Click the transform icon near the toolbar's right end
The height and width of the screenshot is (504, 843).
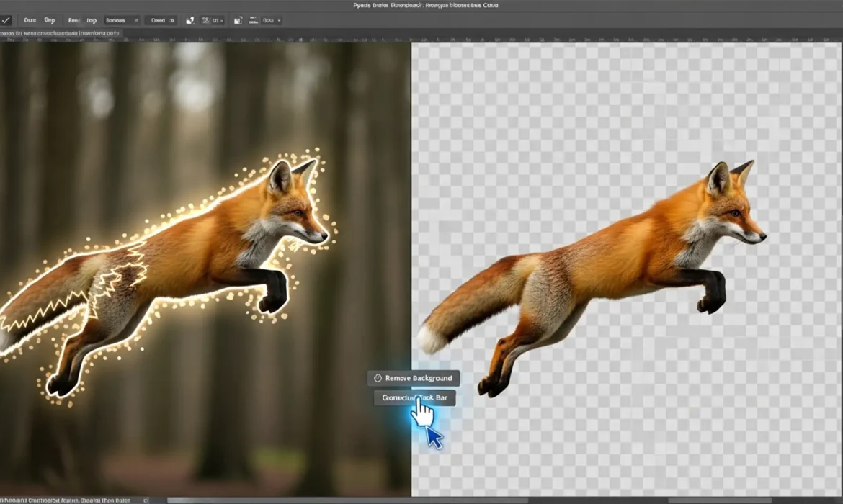point(253,20)
